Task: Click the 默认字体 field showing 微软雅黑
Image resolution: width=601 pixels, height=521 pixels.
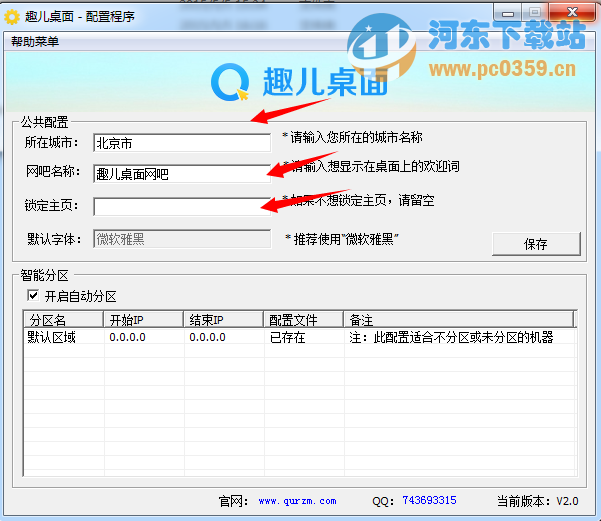Action: (x=182, y=239)
